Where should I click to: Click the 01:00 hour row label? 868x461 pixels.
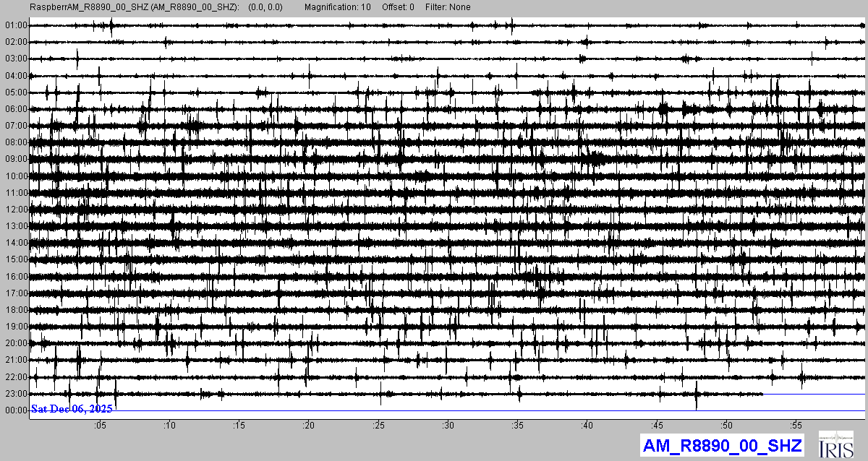point(16,25)
